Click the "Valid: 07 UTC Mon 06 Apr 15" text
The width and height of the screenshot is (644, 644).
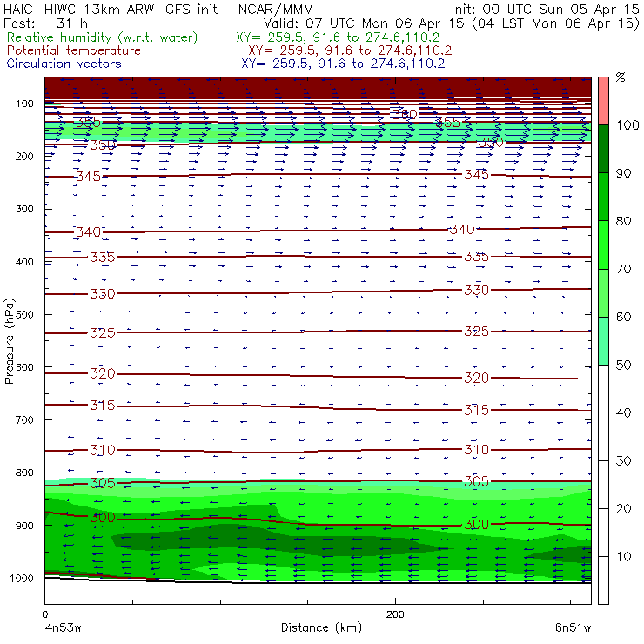pyautogui.click(x=364, y=23)
